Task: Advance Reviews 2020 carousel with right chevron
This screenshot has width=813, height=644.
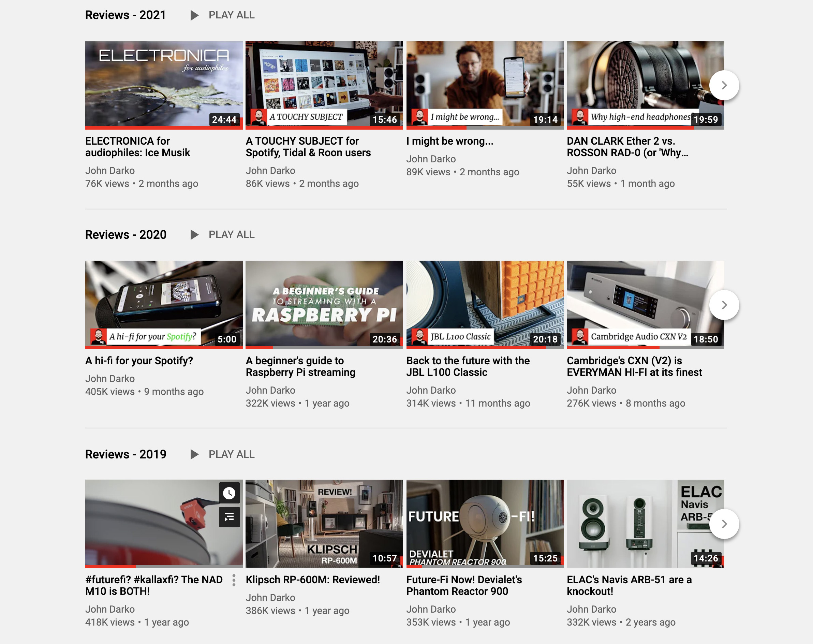Action: click(724, 305)
